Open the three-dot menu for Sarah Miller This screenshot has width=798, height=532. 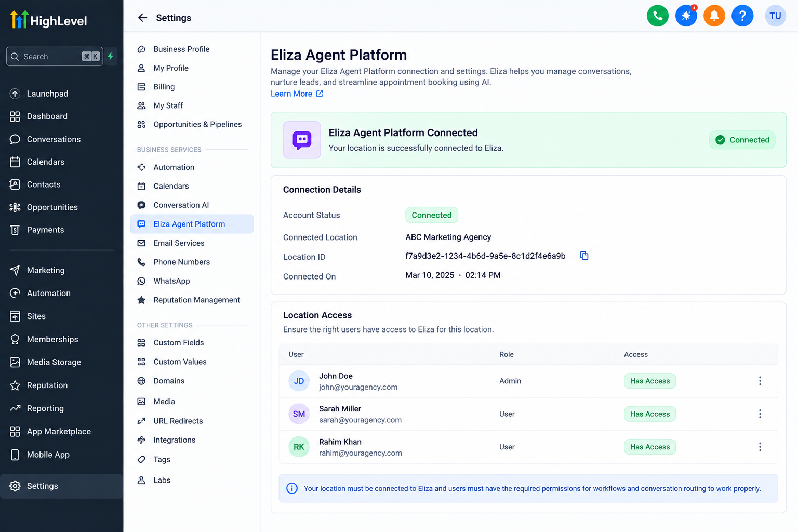click(x=760, y=414)
